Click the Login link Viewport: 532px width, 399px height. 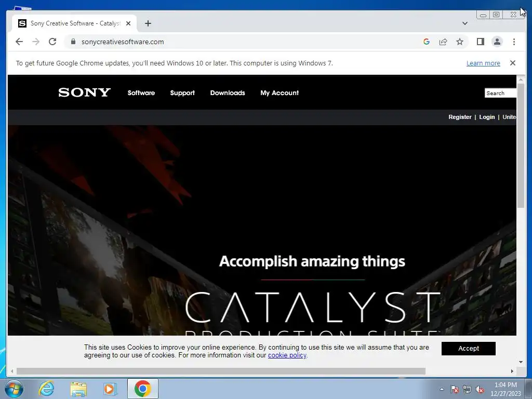click(x=487, y=117)
